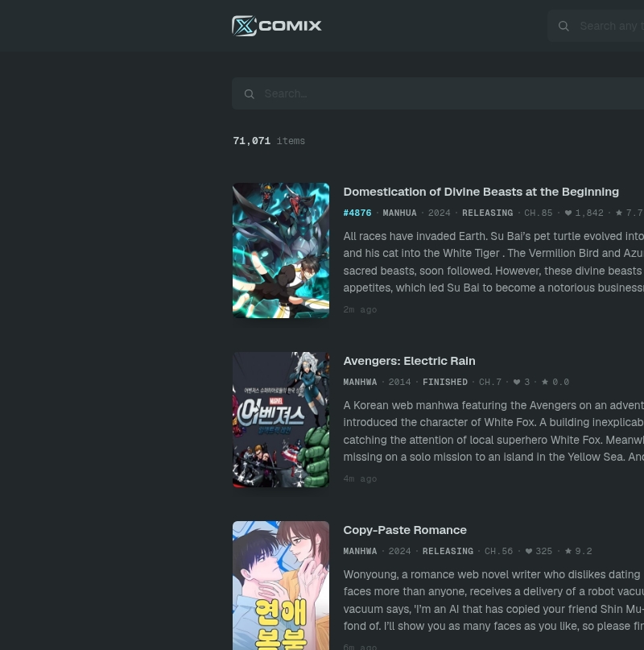Open Avengers: Electric Rain cover thumbnail
This screenshot has height=650, width=644.
[281, 420]
